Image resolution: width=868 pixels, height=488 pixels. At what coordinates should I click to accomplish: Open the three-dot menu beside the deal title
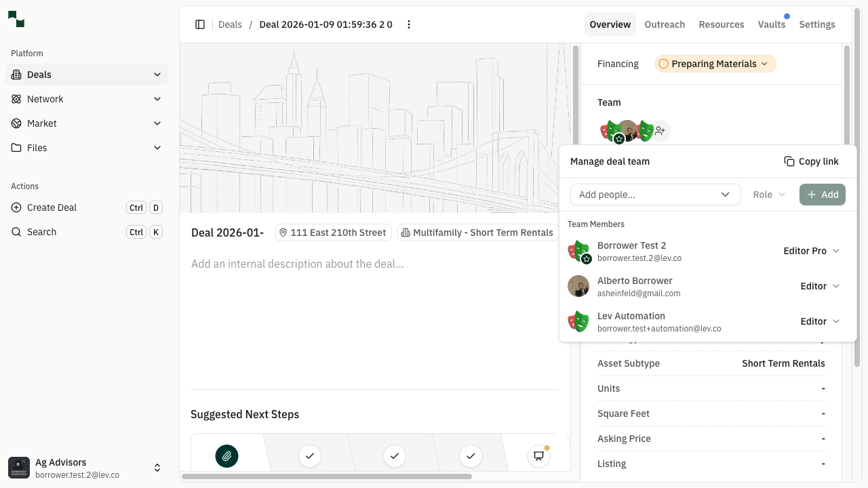click(x=408, y=24)
